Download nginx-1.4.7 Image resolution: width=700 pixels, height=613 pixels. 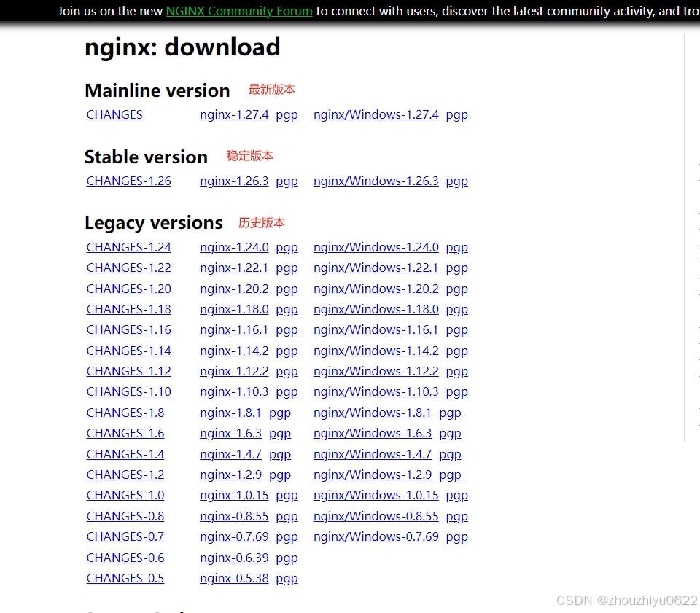pos(231,454)
